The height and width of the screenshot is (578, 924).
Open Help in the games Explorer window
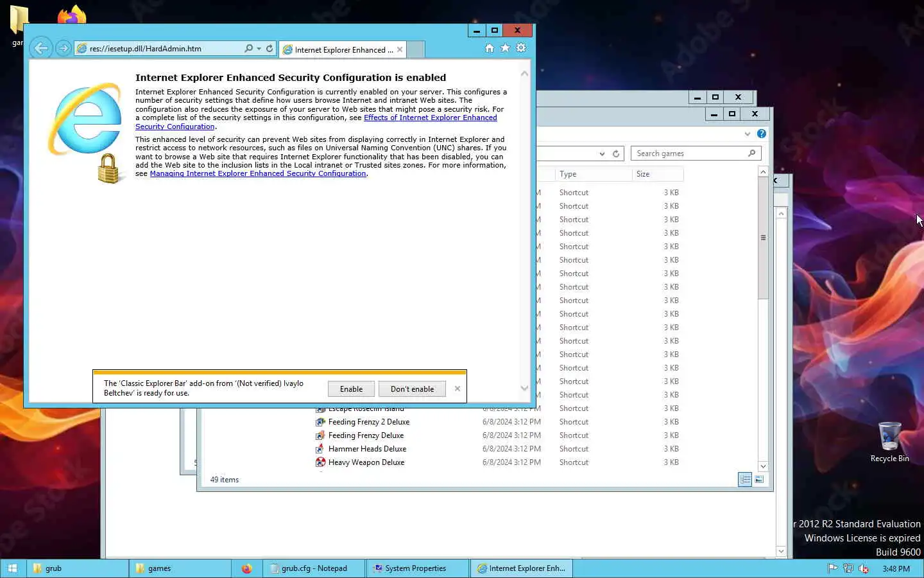click(762, 134)
